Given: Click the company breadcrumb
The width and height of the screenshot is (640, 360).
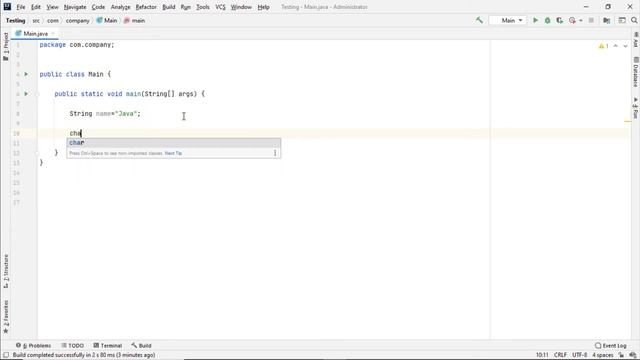Looking at the screenshot, I should pyautogui.click(x=78, y=20).
